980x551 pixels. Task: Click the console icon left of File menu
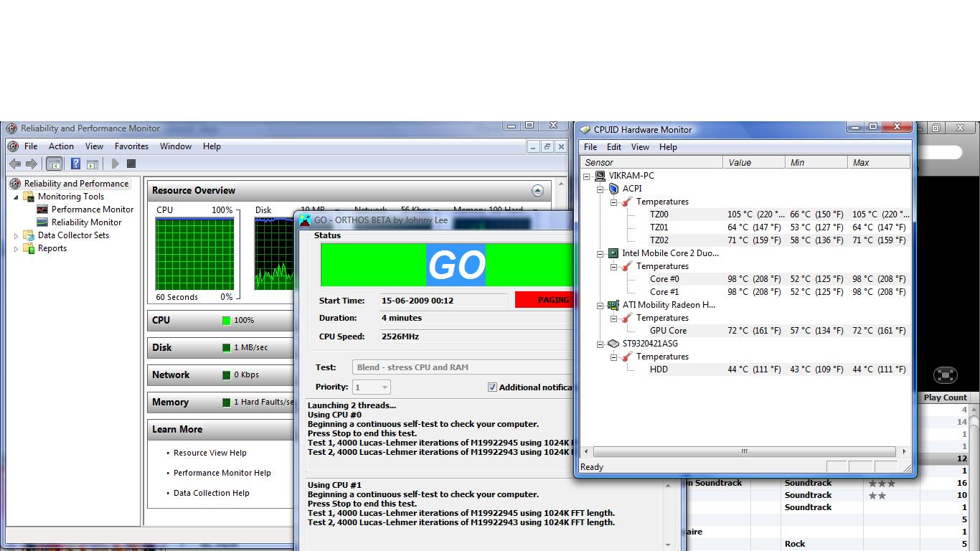click(x=14, y=146)
